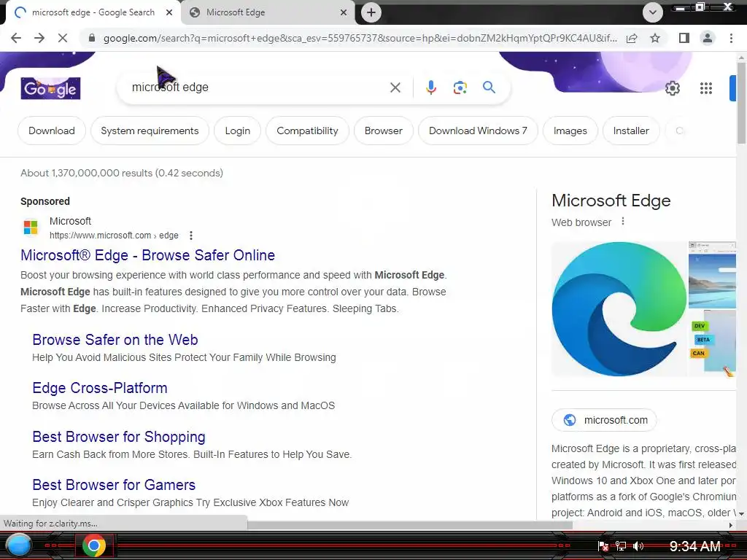Expand the tab search dropdown

click(653, 12)
